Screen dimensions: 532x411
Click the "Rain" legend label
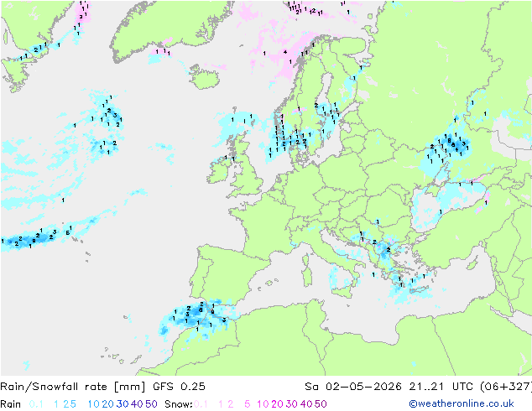(11, 404)
